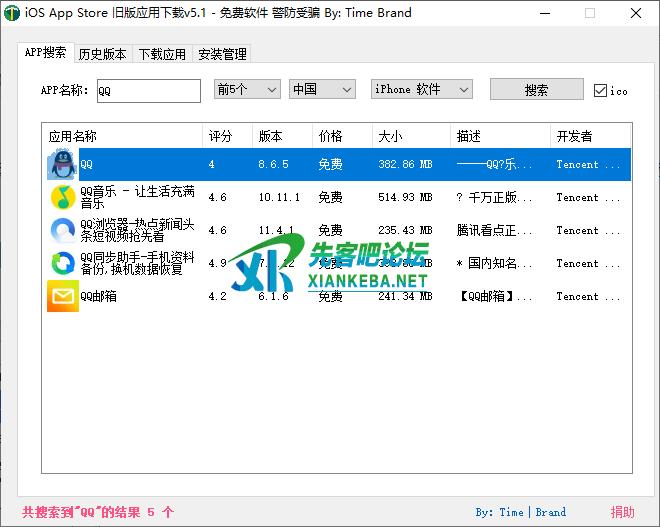
Task: Open the 下载应用 tab
Action: pyautogui.click(x=162, y=54)
